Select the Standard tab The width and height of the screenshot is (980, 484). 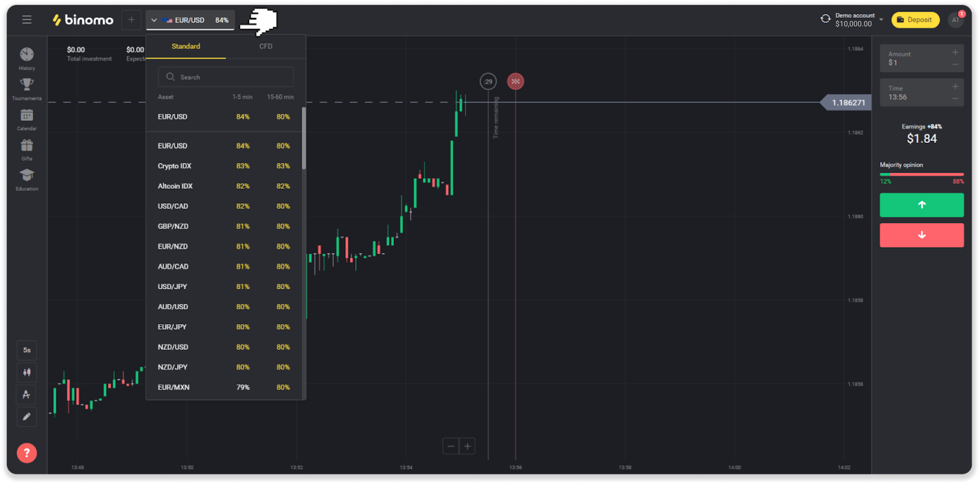click(186, 46)
